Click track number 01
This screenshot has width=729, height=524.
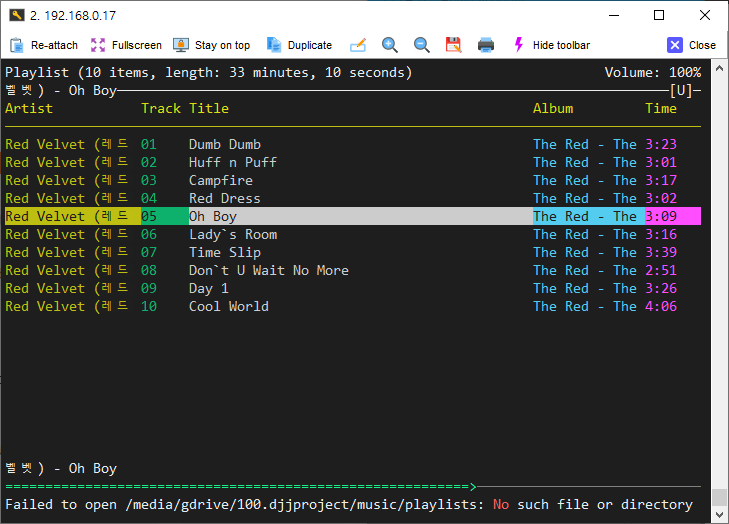(x=149, y=144)
